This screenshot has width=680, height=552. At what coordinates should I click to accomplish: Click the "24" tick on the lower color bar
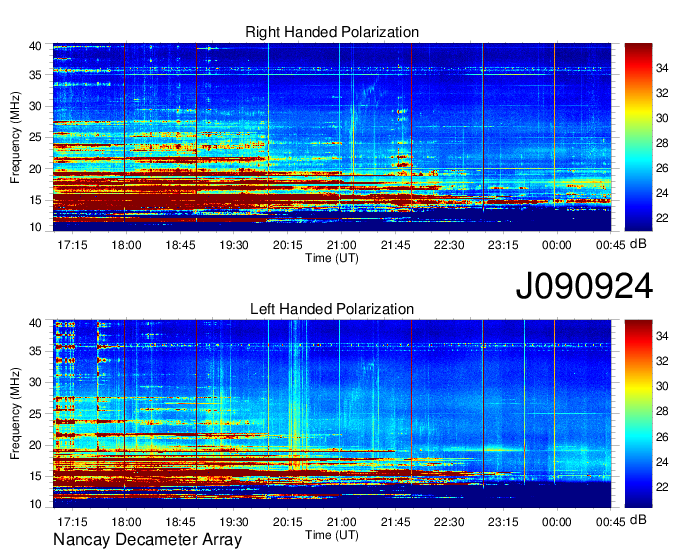tap(662, 462)
